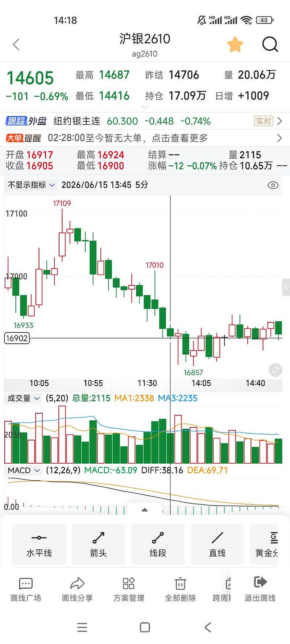290x644 pixels.
Task: Select the 箭头 arrow drawing tool
Action: coord(98,544)
